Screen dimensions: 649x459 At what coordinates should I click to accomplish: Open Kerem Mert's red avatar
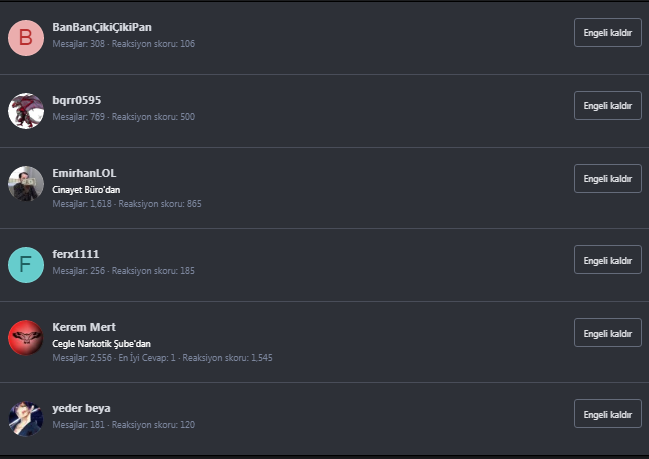click(x=25, y=337)
